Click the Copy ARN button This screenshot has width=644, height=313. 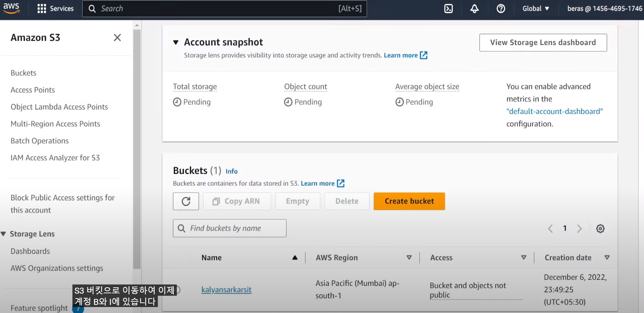coord(237,201)
